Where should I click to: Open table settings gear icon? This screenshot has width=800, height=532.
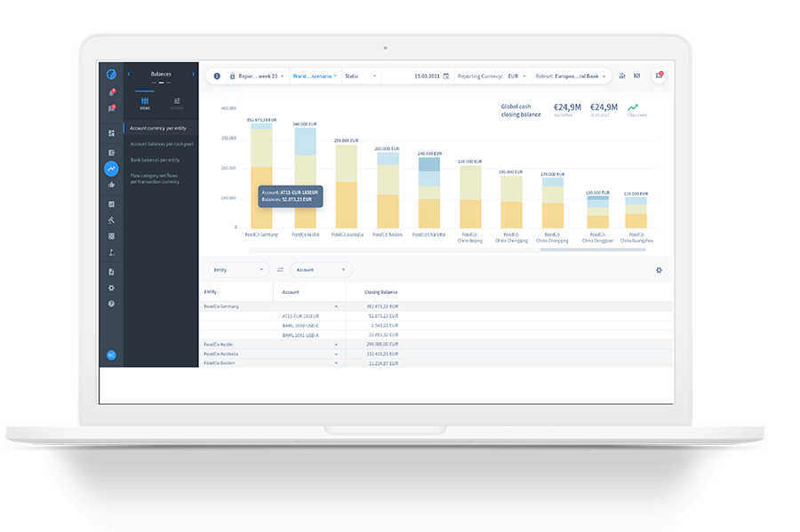pyautogui.click(x=659, y=270)
